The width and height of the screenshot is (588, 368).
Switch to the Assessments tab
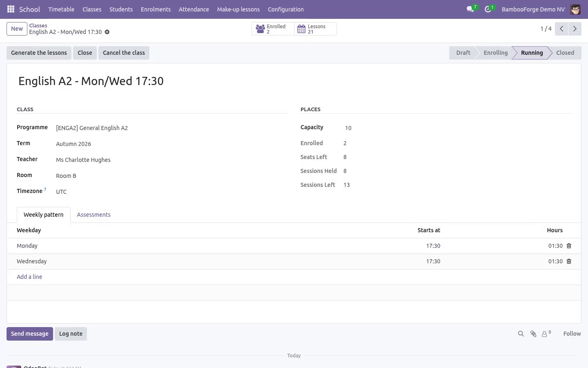click(94, 215)
